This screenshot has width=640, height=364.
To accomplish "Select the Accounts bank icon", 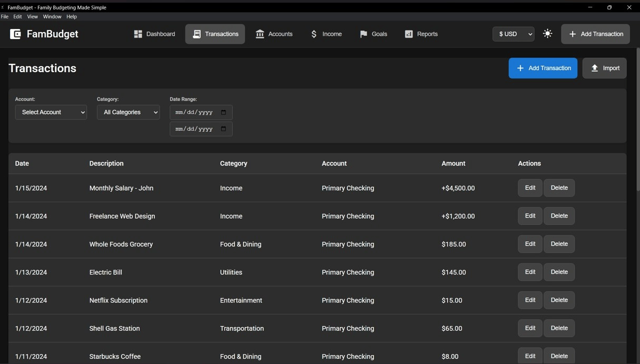I will [259, 34].
